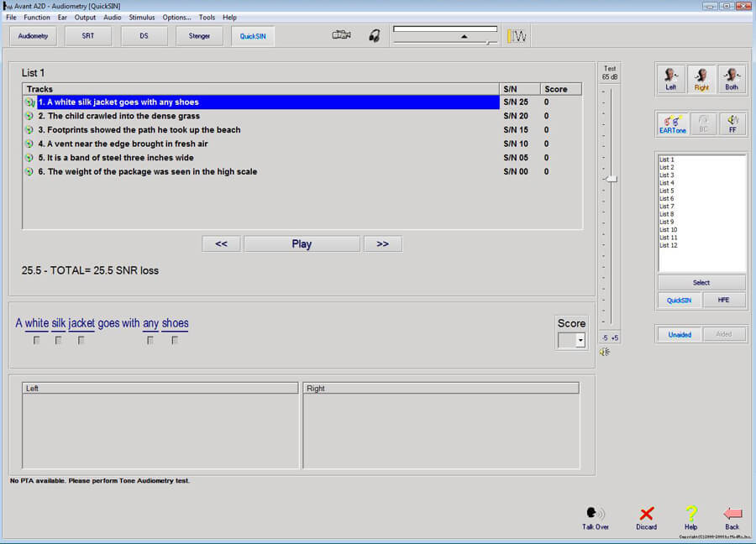Open the Score dropdown
Image resolution: width=756 pixels, height=544 pixels.
click(x=579, y=340)
